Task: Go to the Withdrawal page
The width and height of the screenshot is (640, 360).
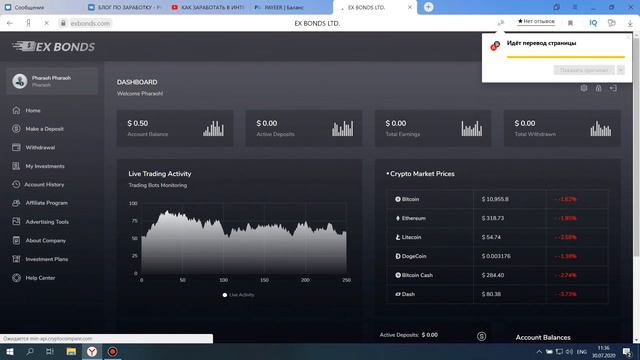Action: [x=40, y=147]
